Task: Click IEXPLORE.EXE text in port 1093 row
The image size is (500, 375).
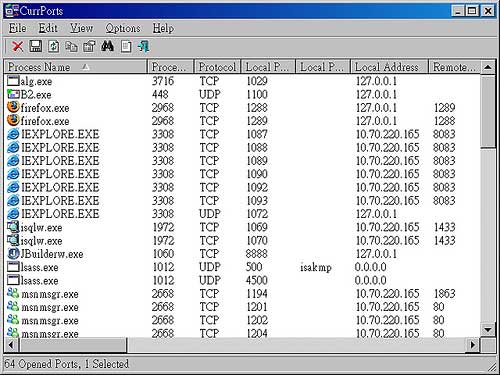Action: 60,201
